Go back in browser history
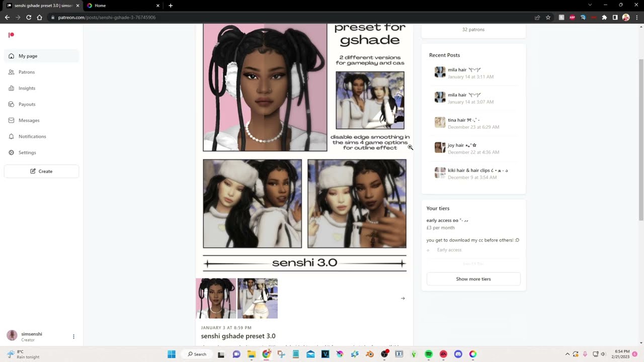Screen dimensions: 644x362 tap(7, 17)
